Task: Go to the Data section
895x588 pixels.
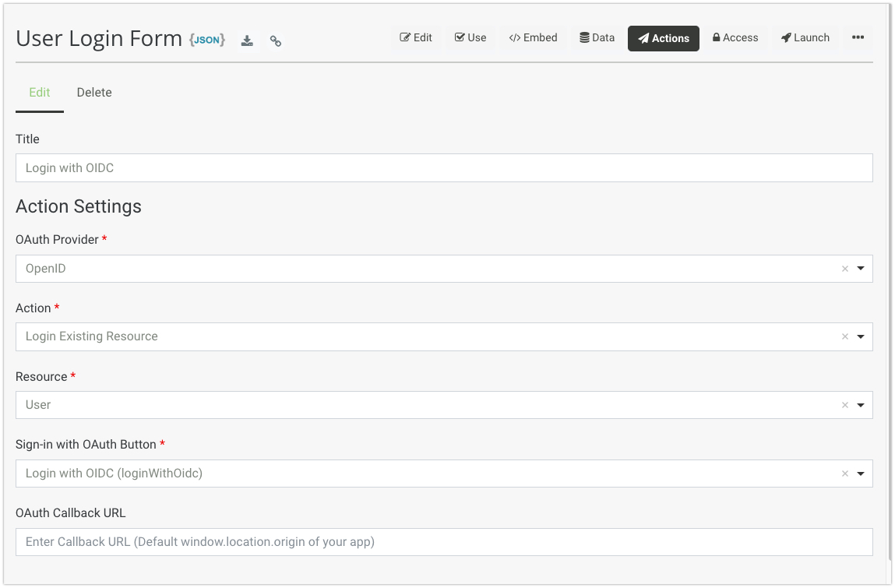Action: click(x=597, y=37)
